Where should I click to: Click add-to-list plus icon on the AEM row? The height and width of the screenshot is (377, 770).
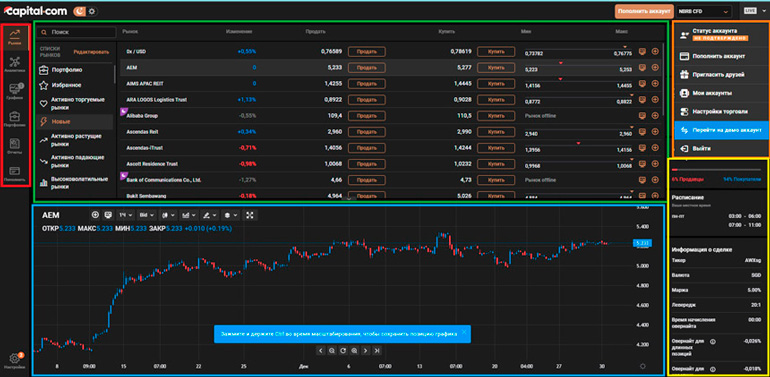pyautogui.click(x=655, y=67)
